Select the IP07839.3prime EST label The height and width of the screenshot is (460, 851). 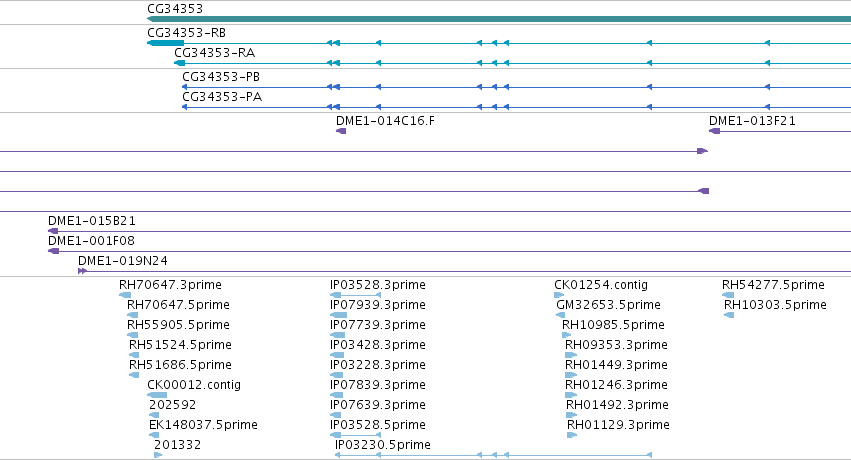(x=378, y=385)
